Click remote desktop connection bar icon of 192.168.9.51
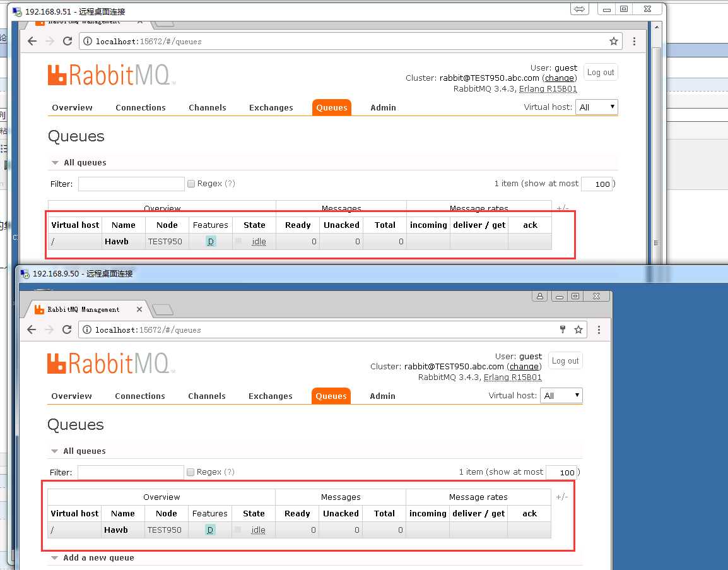This screenshot has height=570, width=728. click(x=17, y=11)
